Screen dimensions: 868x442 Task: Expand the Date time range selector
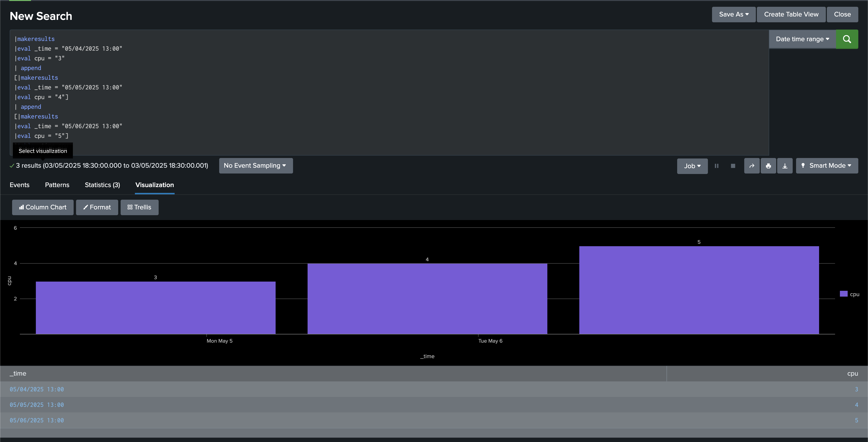point(802,39)
